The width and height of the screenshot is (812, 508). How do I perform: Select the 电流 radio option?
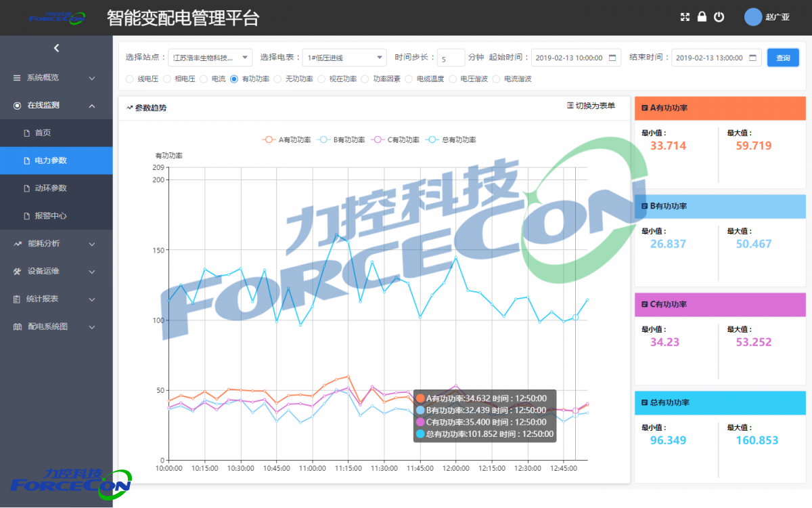[x=204, y=79]
